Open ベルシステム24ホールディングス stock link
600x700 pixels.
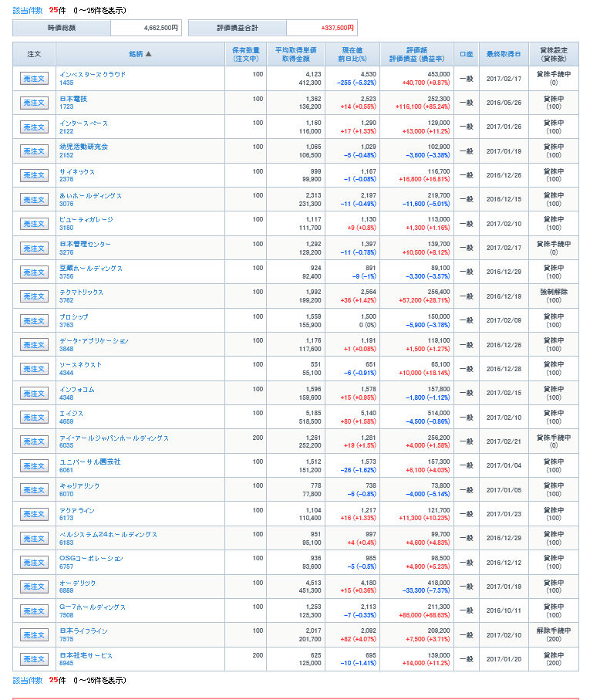(x=109, y=534)
